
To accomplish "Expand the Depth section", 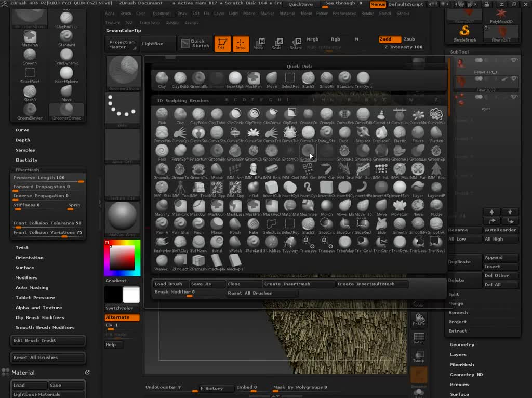I will 23,140.
